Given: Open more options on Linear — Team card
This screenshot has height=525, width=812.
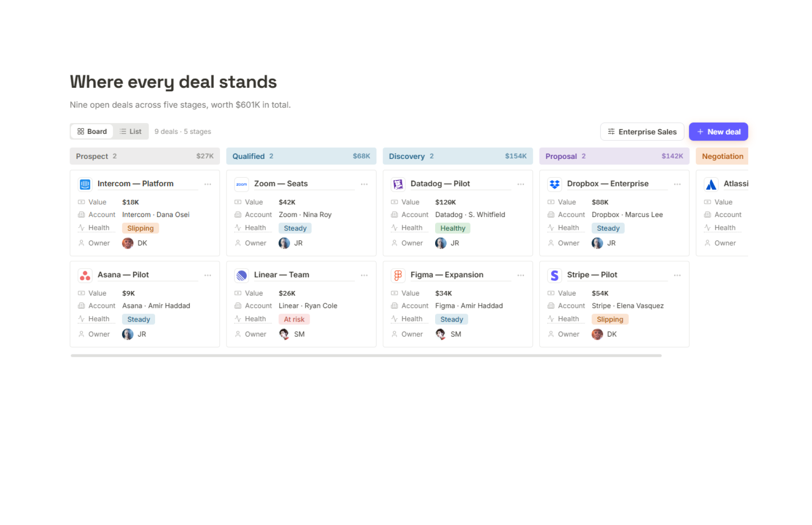Looking at the screenshot, I should click(x=364, y=275).
